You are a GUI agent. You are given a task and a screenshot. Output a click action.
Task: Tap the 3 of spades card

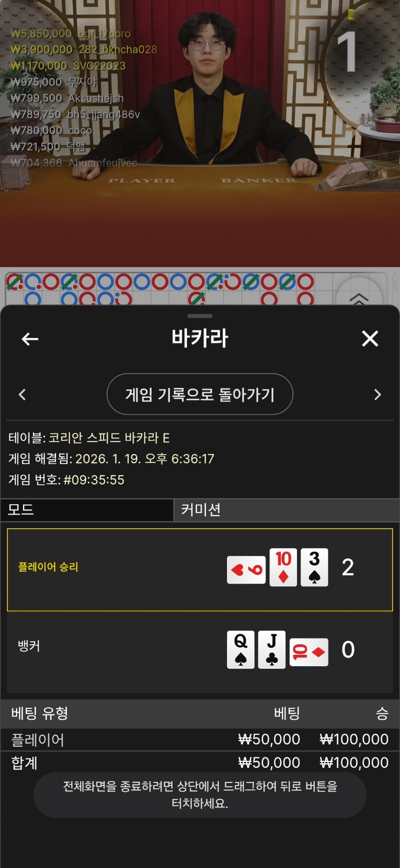tap(314, 567)
